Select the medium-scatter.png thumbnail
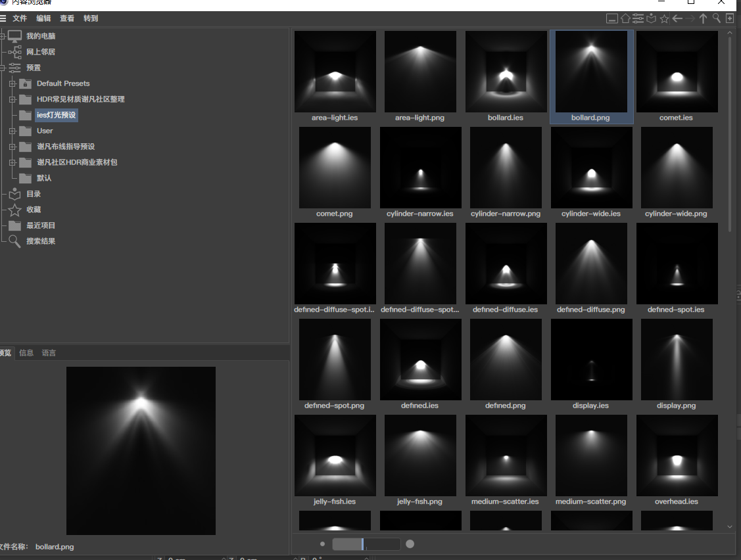 click(591, 455)
